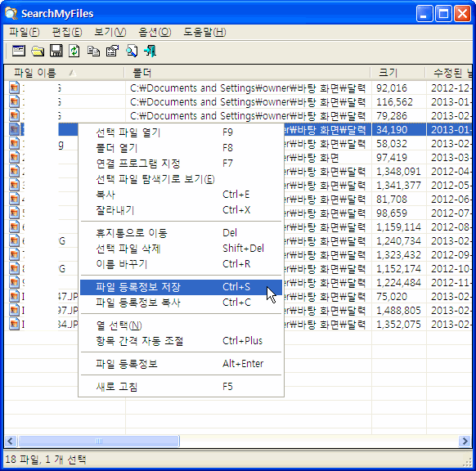Select 연결 프로그램 지정 menu entry
The height and width of the screenshot is (471, 476).
(x=182, y=164)
